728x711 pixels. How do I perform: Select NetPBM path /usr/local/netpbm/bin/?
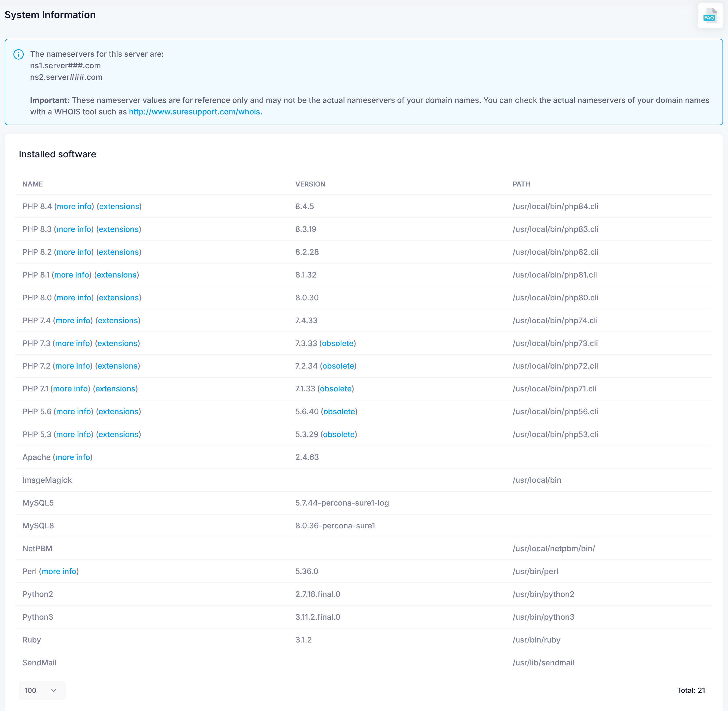click(x=554, y=548)
